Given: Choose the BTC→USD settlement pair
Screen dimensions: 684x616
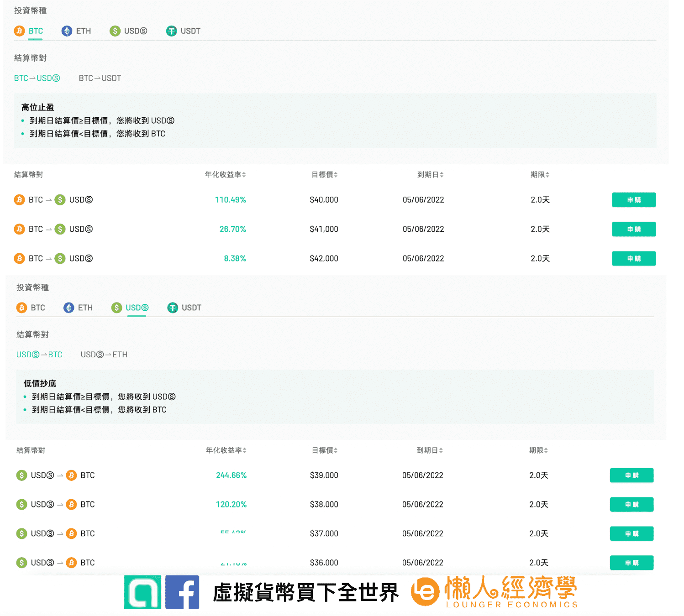Looking at the screenshot, I should (37, 78).
